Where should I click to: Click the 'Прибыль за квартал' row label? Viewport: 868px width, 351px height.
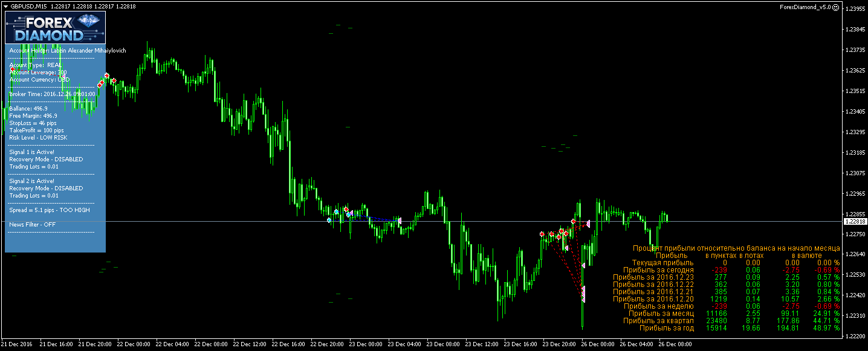click(x=658, y=321)
